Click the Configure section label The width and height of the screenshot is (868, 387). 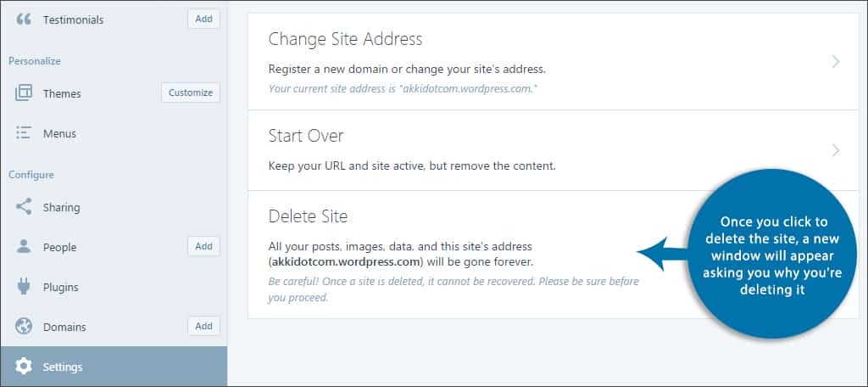(31, 175)
